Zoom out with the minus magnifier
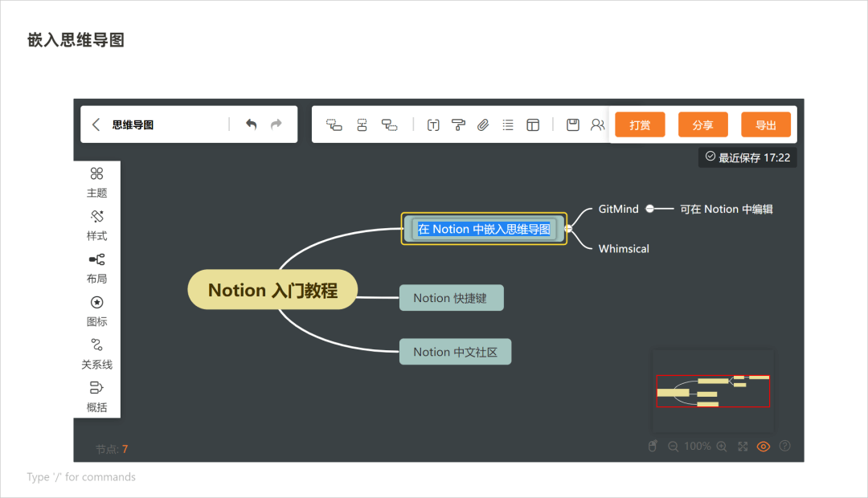868x498 pixels. [674, 447]
